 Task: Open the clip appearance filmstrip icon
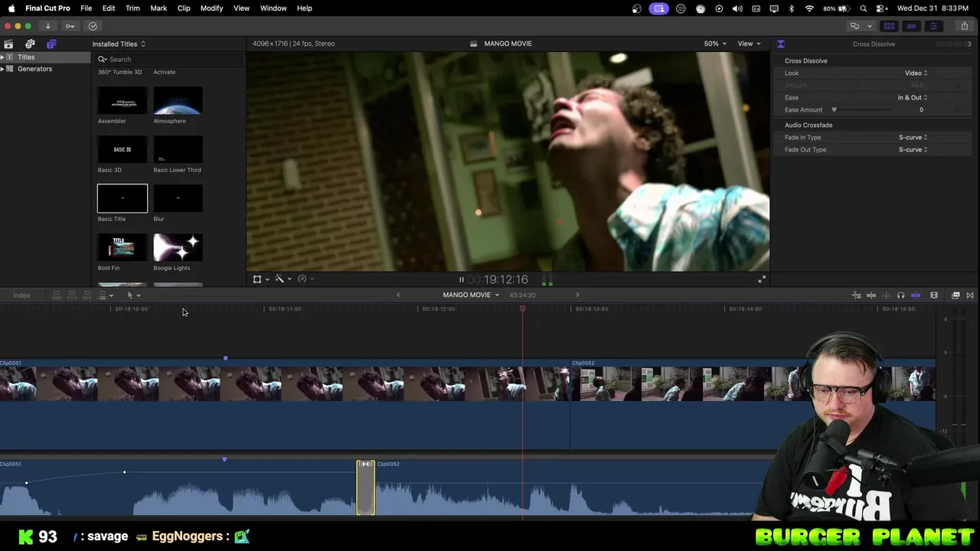click(934, 295)
